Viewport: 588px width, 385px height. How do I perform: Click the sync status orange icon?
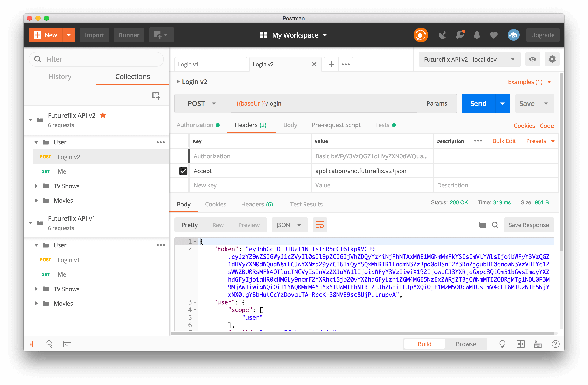click(x=421, y=35)
